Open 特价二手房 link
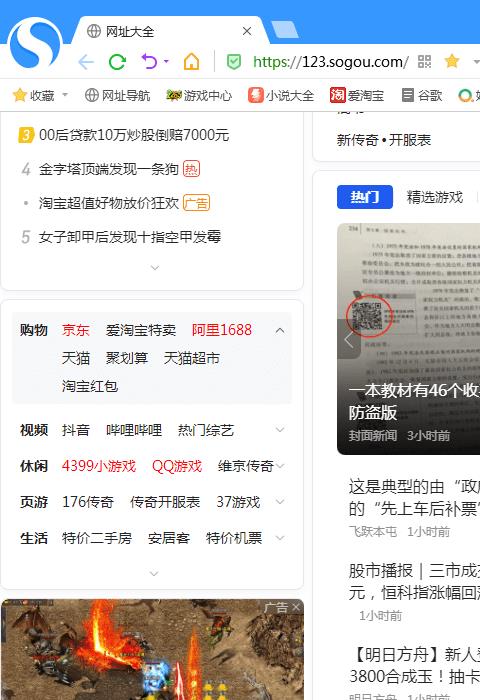The width and height of the screenshot is (480, 700). 96,538
